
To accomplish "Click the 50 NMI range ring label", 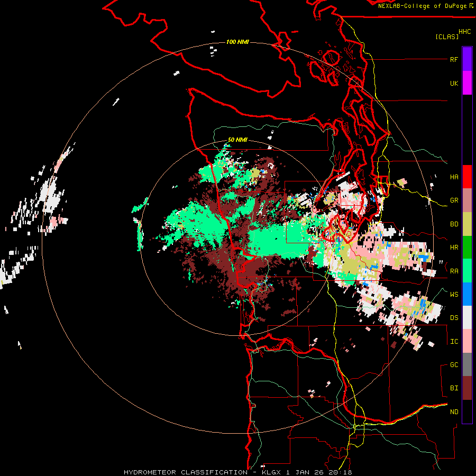I will [237, 140].
